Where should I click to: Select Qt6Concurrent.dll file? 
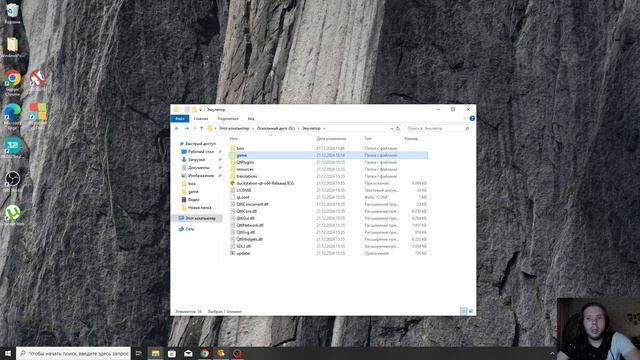[252, 204]
